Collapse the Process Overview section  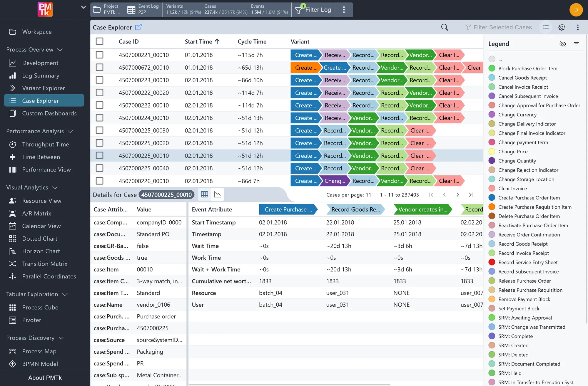coord(60,50)
